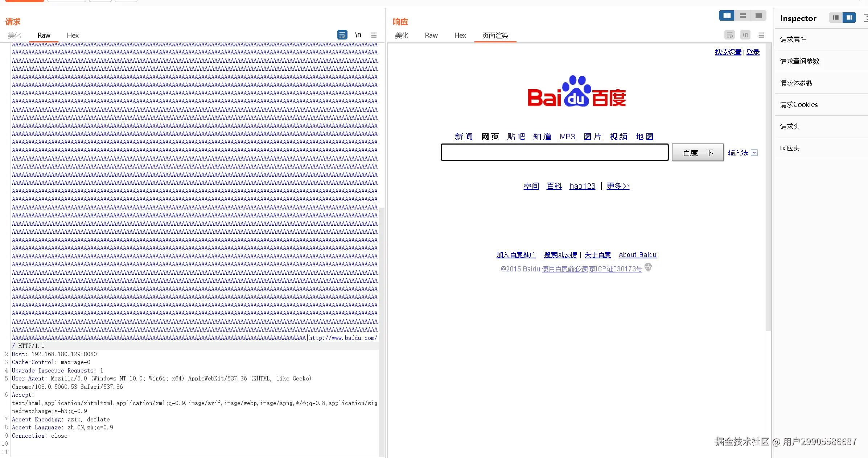Open the 视频 link
Image resolution: width=868 pixels, height=458 pixels.
pyautogui.click(x=618, y=137)
